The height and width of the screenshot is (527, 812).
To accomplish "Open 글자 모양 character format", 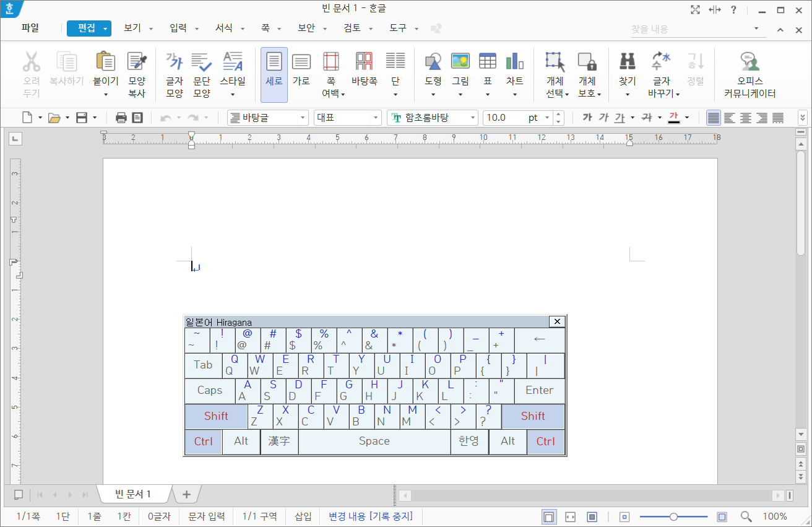I will (x=175, y=74).
